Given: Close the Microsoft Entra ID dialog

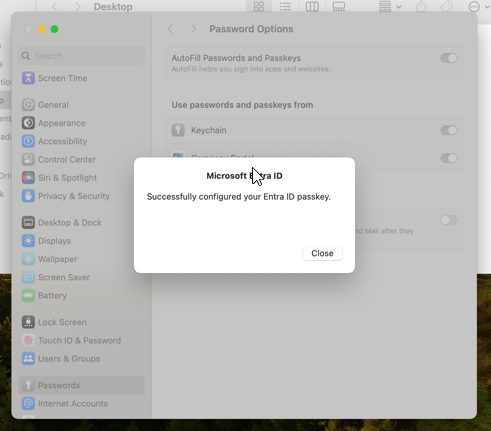Looking at the screenshot, I should [x=322, y=253].
